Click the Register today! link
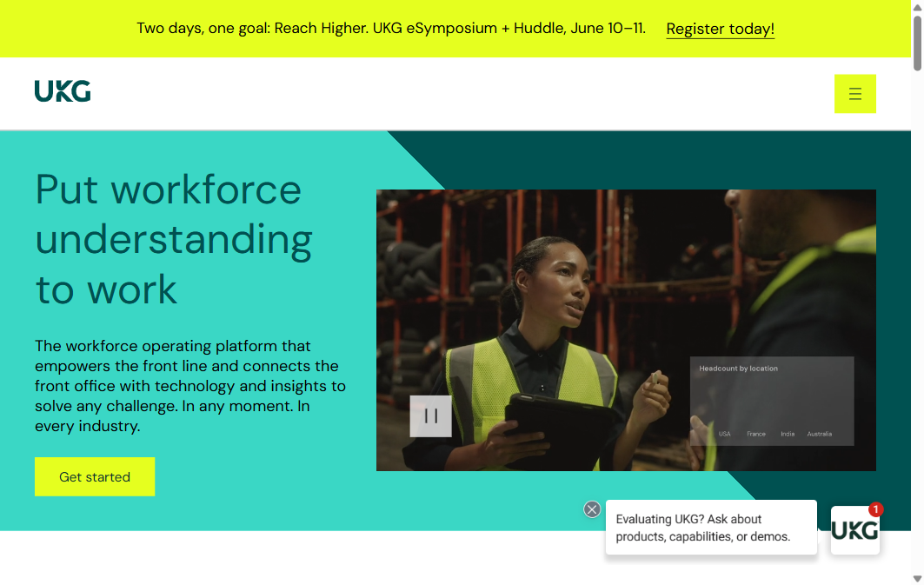This screenshot has width=924, height=585. coord(720,29)
